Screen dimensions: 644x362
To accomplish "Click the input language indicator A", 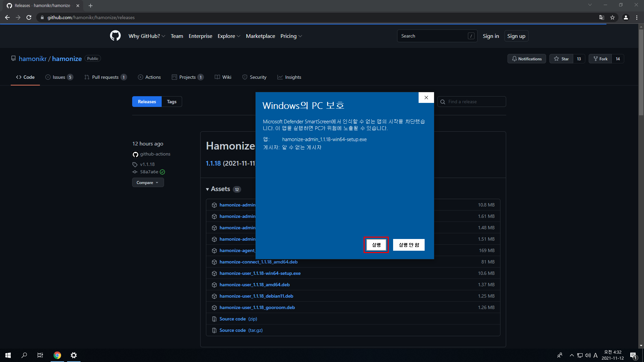I will pos(595,355).
